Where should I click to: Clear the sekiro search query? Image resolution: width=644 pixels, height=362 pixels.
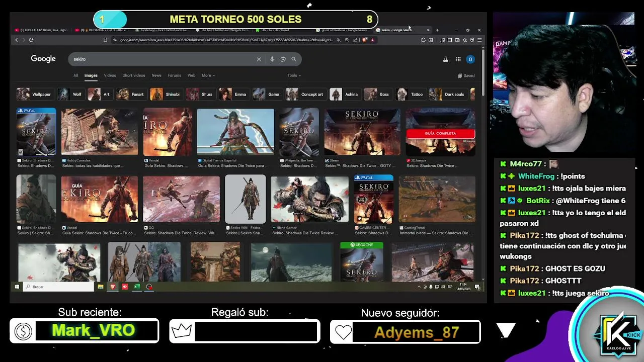click(x=259, y=59)
